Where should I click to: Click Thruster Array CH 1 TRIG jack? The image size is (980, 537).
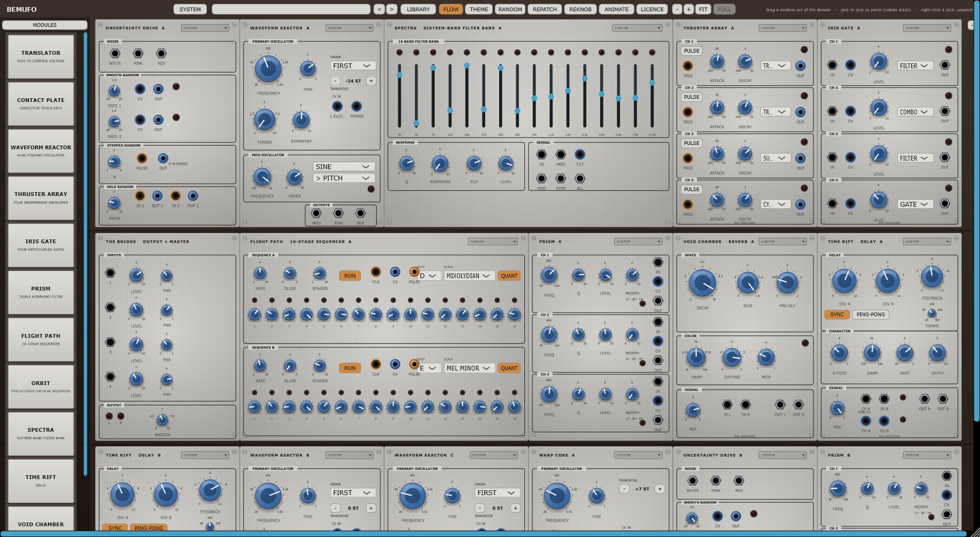688,66
